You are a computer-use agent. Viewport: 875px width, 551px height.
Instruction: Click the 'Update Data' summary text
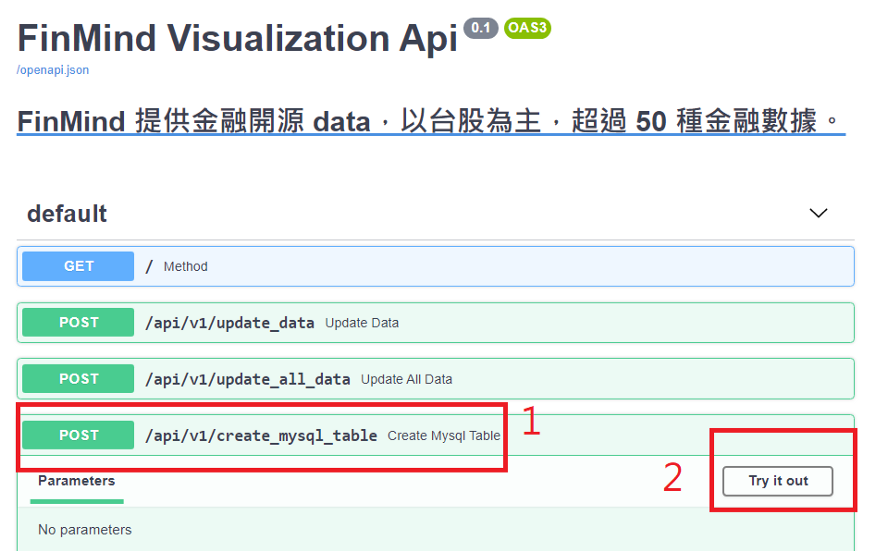[x=362, y=323]
